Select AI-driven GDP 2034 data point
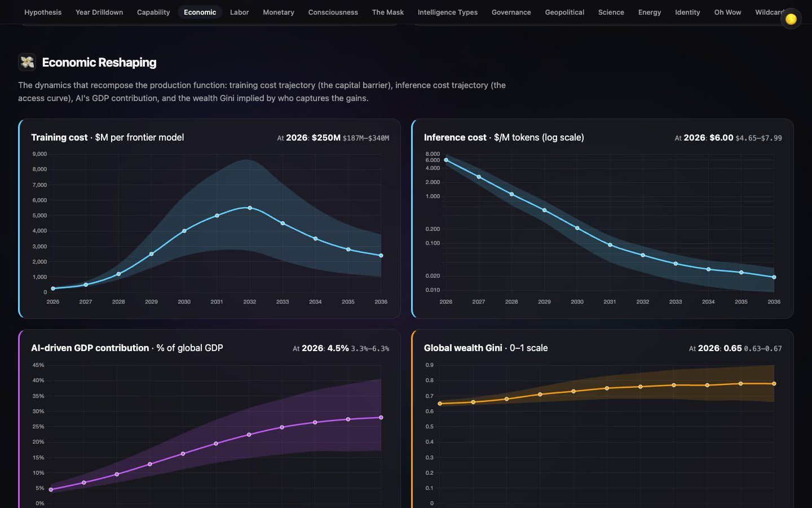This screenshot has height=508, width=812. tap(315, 422)
